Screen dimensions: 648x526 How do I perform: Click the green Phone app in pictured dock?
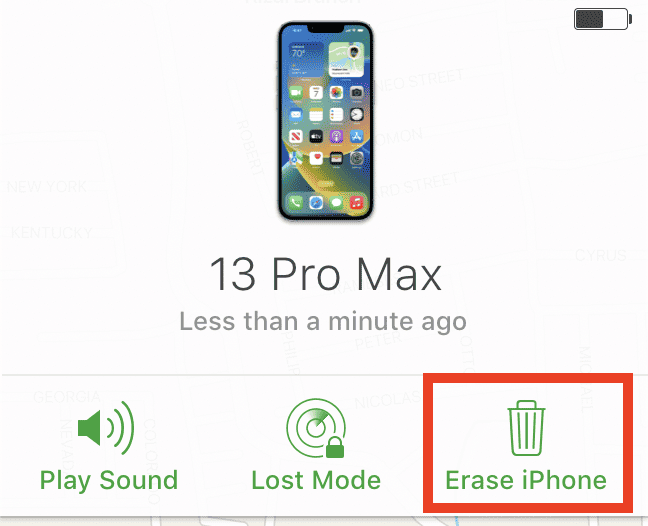tap(295, 202)
